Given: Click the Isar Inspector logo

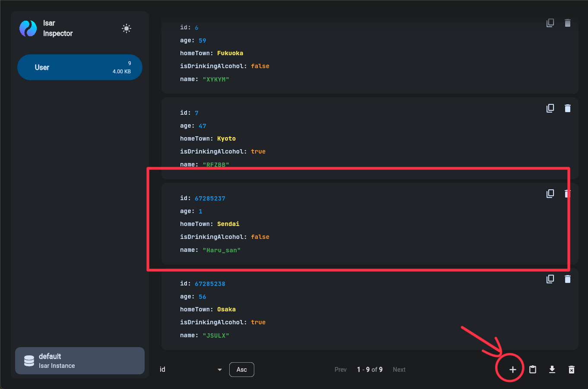Looking at the screenshot, I should (x=28, y=28).
